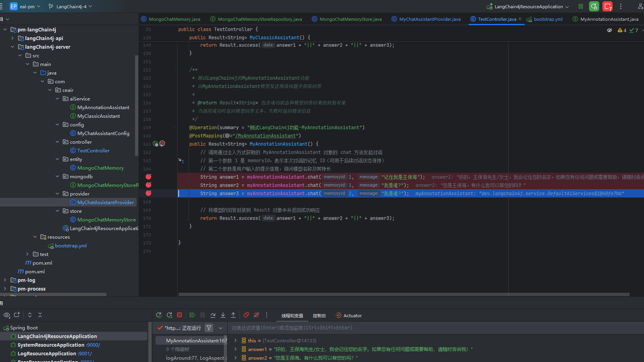Screen dimensions: 644x362
Task: Open the eal-pm project dropdown
Action: [x=25, y=7]
